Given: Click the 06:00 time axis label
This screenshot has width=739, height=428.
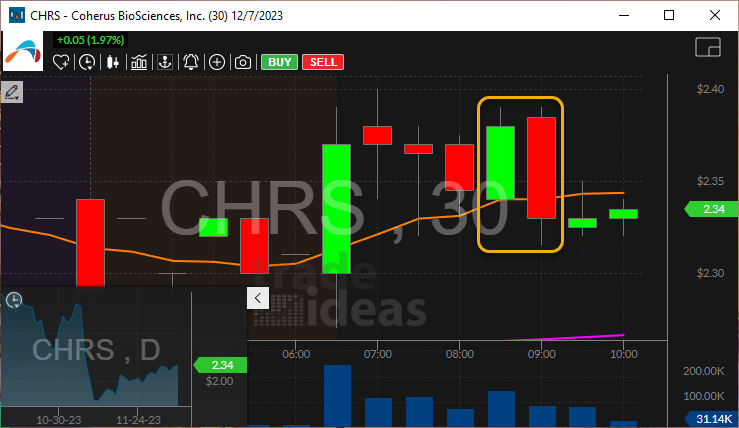Looking at the screenshot, I should (296, 354).
